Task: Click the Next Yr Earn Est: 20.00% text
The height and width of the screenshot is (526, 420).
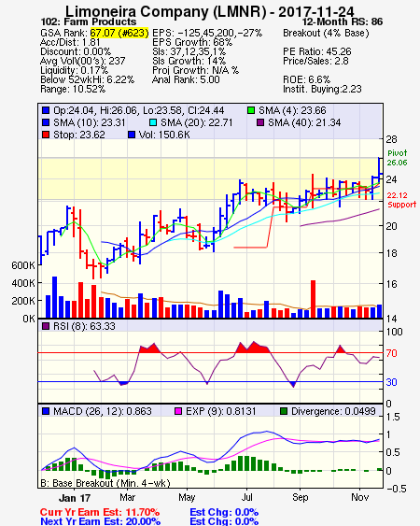Action: (x=100, y=521)
